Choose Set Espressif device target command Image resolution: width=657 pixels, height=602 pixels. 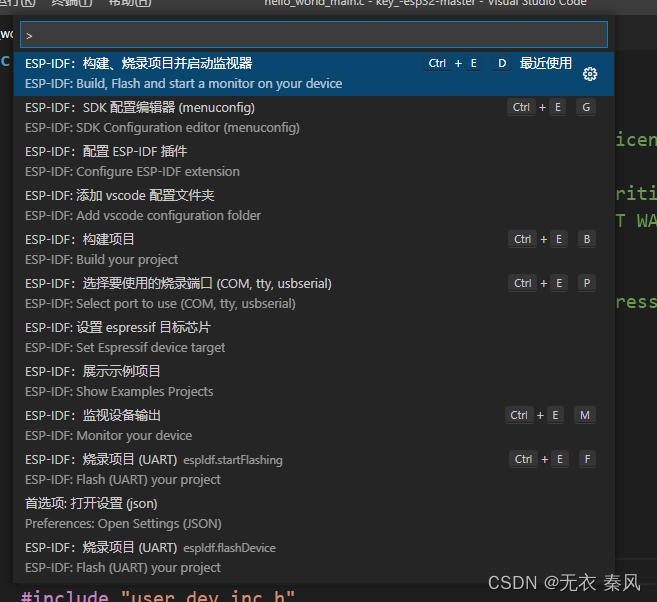tap(314, 338)
